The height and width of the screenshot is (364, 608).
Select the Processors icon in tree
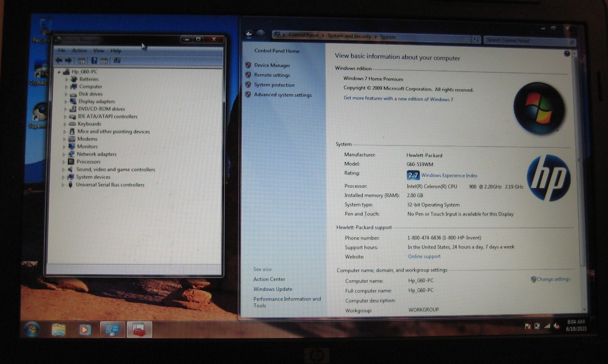pos(71,162)
